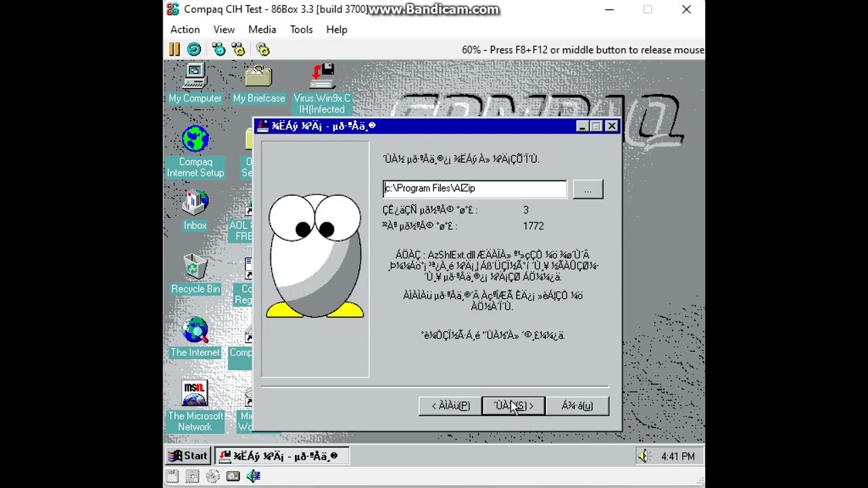Screen dimensions: 868x488
Task: Select The Internet desktop icon
Action: 195,338
